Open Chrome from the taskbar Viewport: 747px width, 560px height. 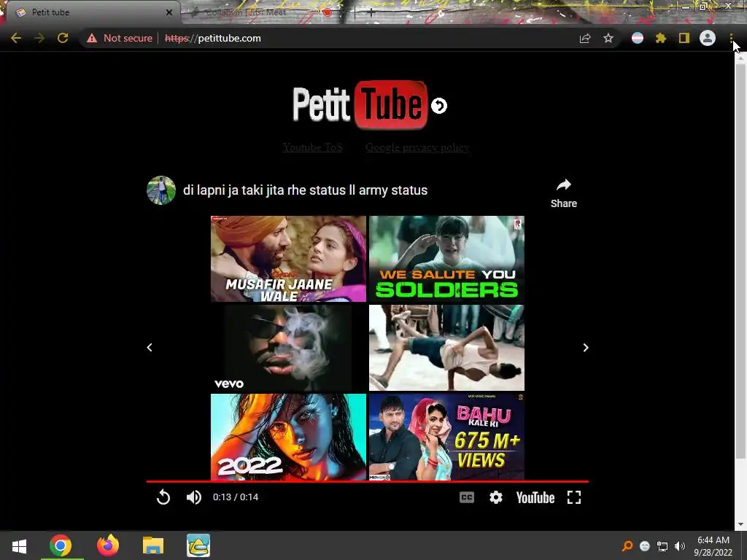pyautogui.click(x=61, y=545)
